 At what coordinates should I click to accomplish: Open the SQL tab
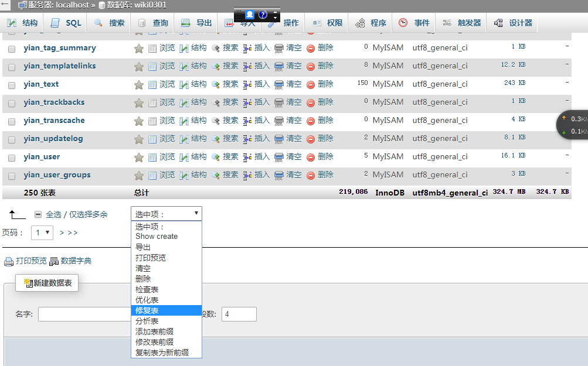coord(66,23)
